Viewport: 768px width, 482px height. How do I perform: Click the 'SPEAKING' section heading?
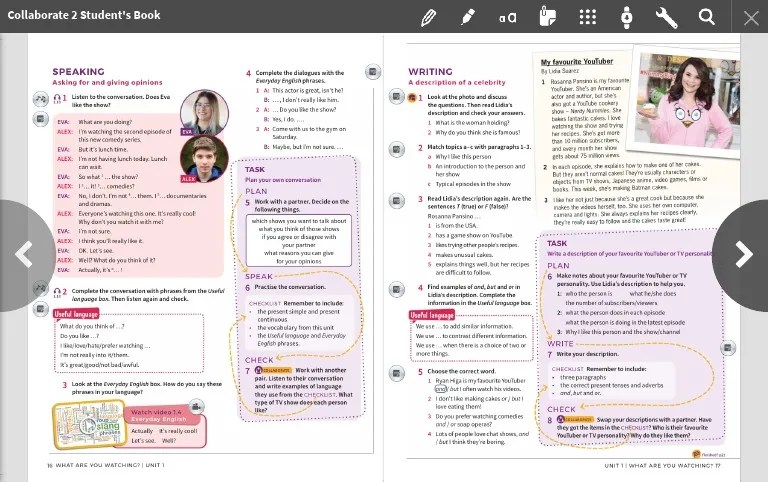point(78,72)
